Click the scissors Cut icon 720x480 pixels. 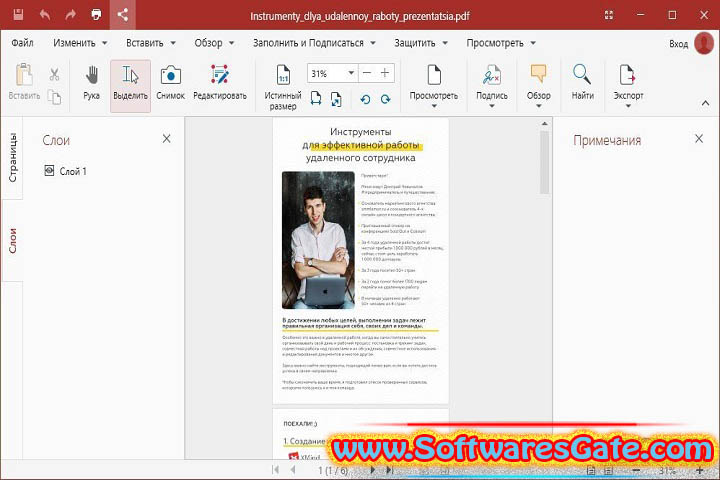pos(55,74)
